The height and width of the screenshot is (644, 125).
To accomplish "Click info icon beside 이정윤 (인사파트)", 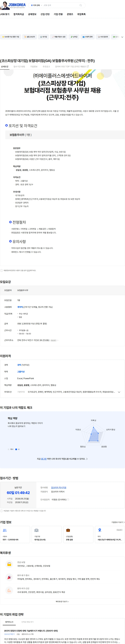I will [x=68, y=499].
